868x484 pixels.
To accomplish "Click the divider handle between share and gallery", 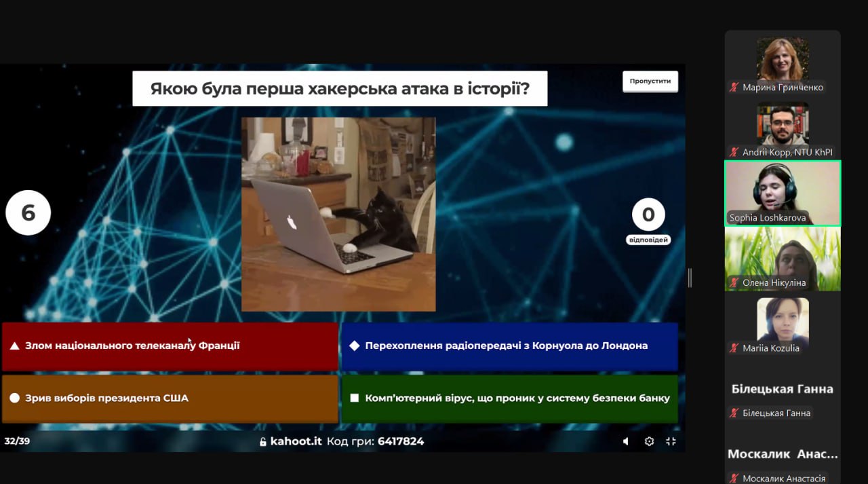I will (690, 277).
